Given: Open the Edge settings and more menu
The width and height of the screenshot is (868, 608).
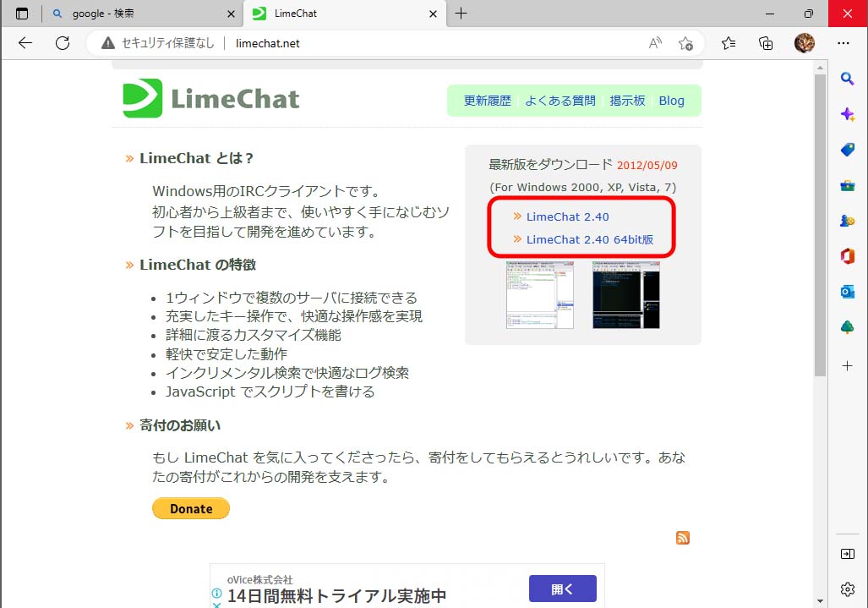Looking at the screenshot, I should [x=843, y=43].
